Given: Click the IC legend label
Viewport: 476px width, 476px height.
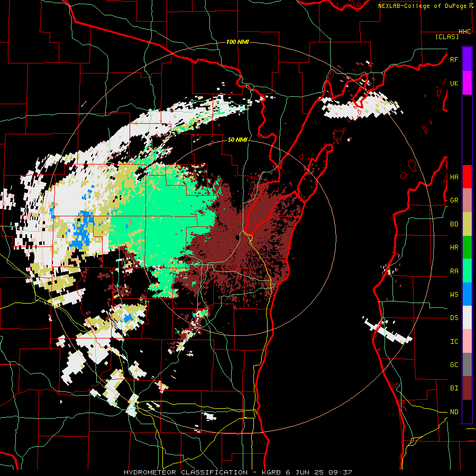Looking at the screenshot, I should [454, 342].
